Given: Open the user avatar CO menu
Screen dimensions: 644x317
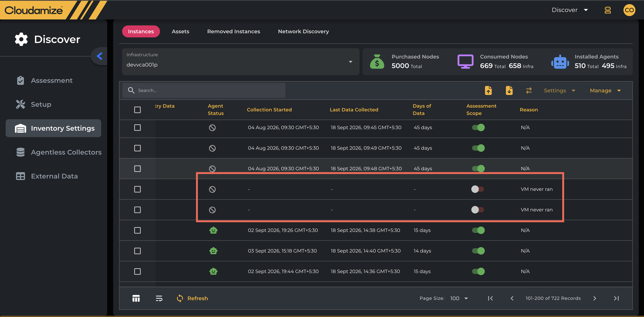Looking at the screenshot, I should (x=629, y=10).
